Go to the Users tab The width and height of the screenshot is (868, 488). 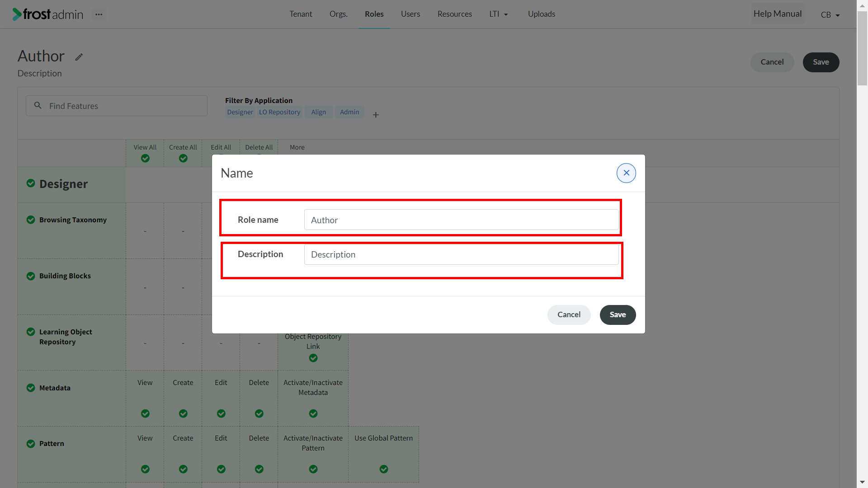click(410, 14)
